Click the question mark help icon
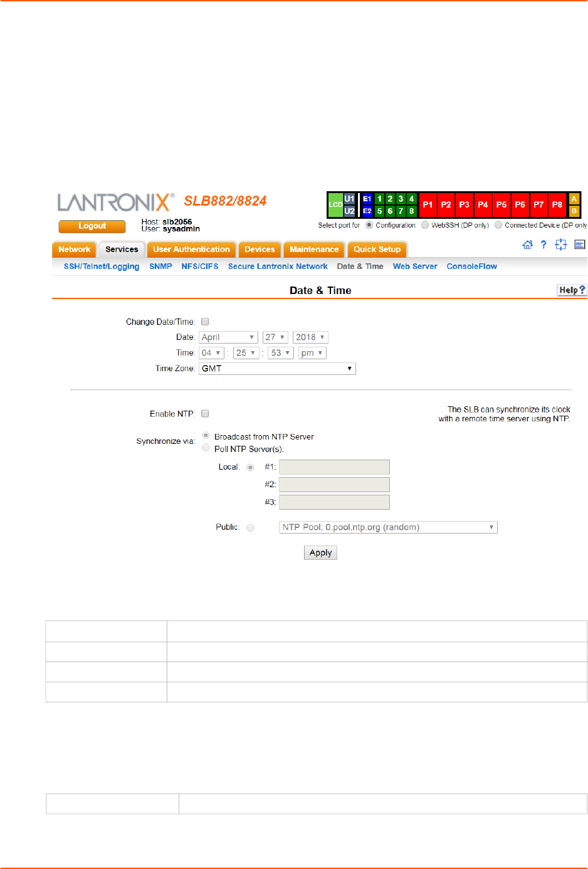This screenshot has width=588, height=869. pos(543,245)
